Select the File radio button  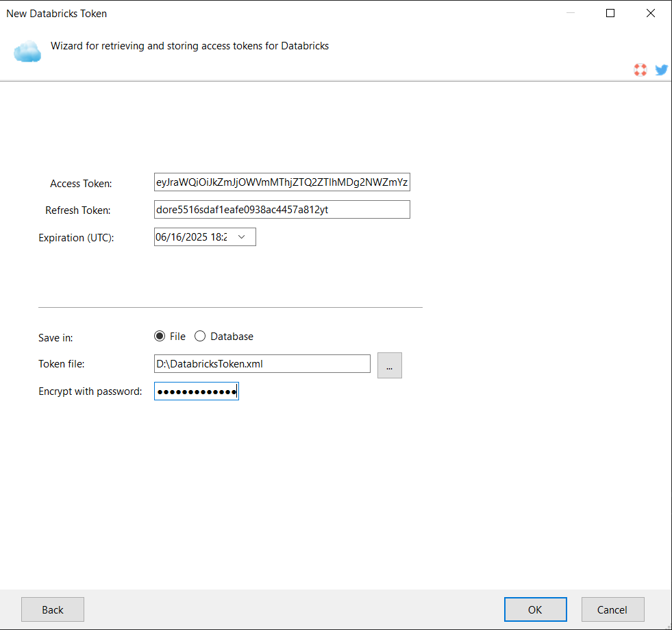pos(160,336)
